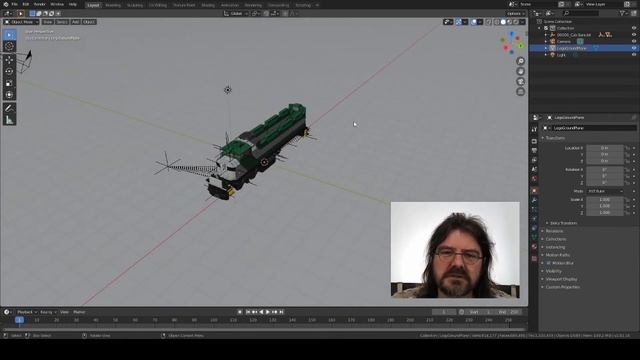Toggle viewport overlays button
This screenshot has width=640, height=360.
[473, 22]
